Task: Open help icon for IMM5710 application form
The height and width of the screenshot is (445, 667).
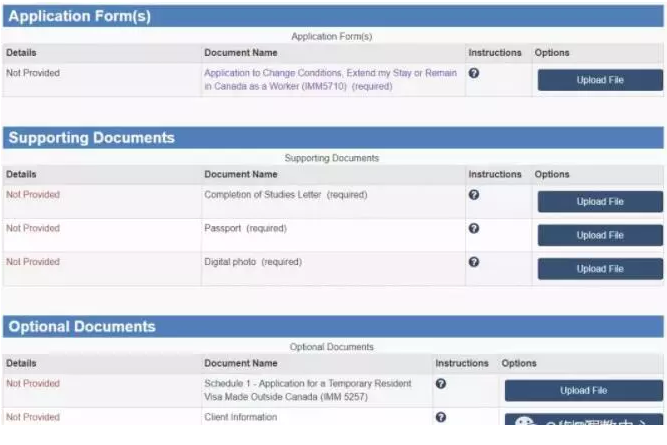Action: (x=474, y=74)
